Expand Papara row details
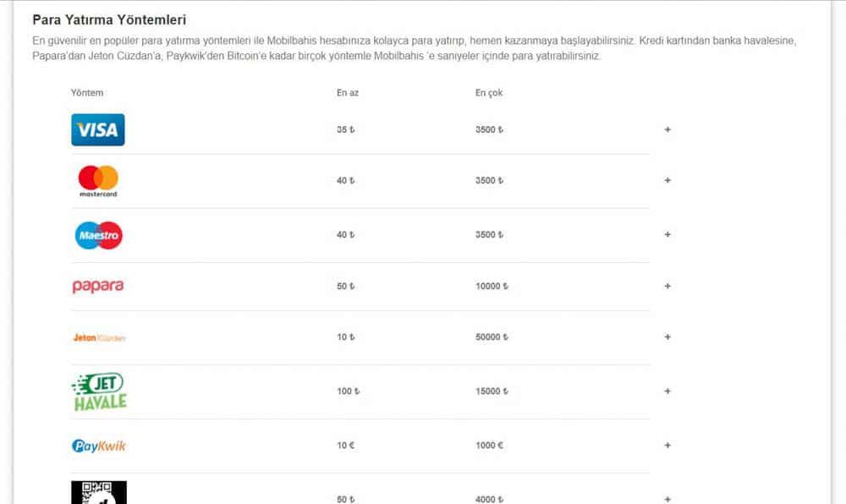This screenshot has height=504, width=846. pyautogui.click(x=667, y=286)
